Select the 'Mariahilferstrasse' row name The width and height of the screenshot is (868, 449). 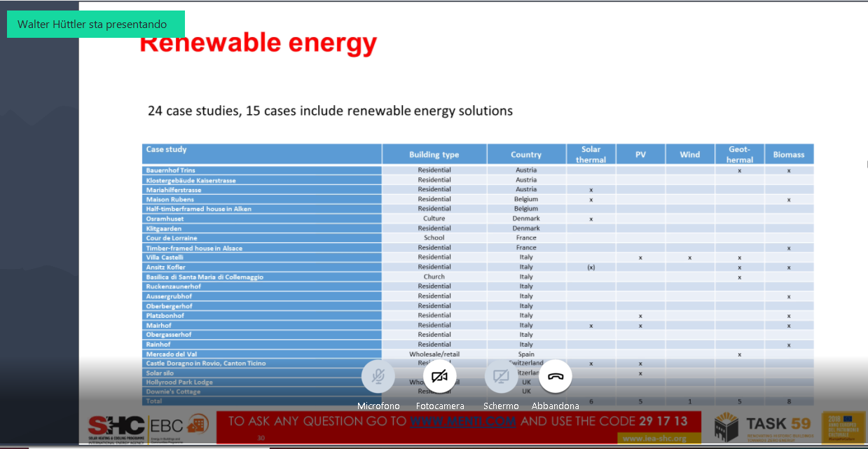174,190
